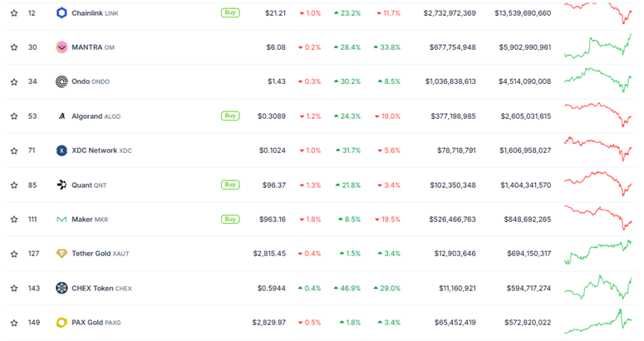Click the CHEX Token logo
Image resolution: width=644 pixels, height=341 pixels.
(61, 288)
